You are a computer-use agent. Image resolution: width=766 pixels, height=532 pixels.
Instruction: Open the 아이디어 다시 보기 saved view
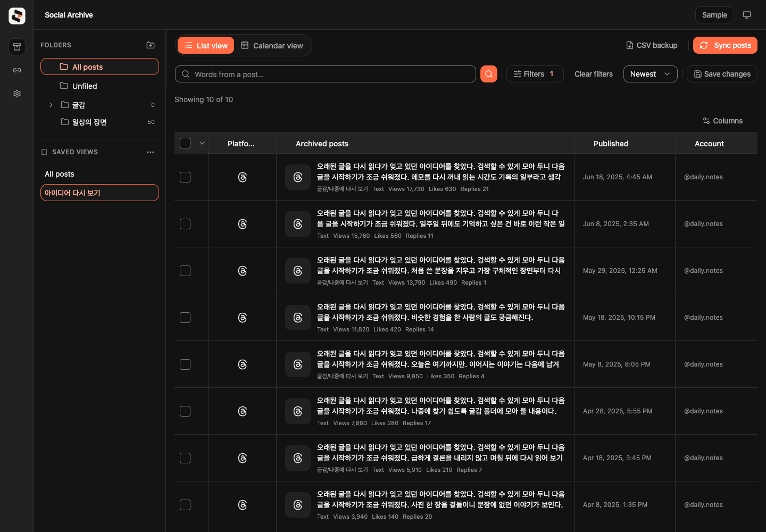[x=99, y=193]
